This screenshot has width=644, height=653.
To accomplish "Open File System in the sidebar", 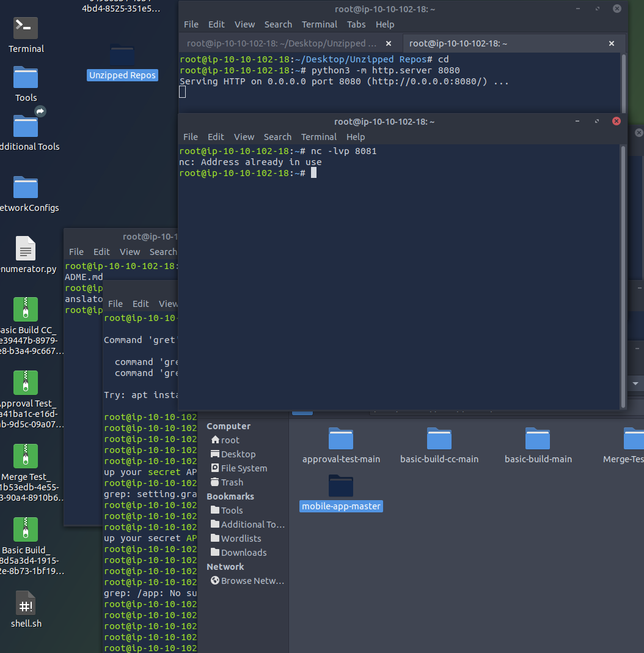I will click(239, 468).
